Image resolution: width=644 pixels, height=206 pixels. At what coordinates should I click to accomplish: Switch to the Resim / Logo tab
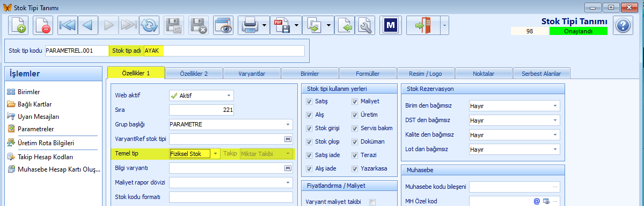pos(426,73)
